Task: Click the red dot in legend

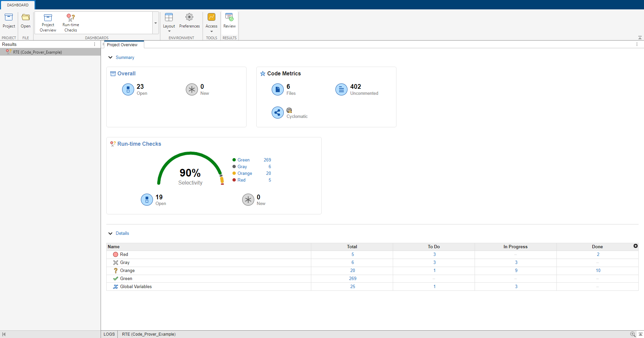Action: [234, 180]
